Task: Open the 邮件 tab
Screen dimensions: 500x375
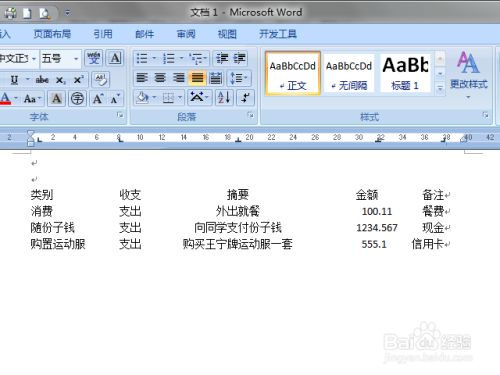Action: click(144, 34)
